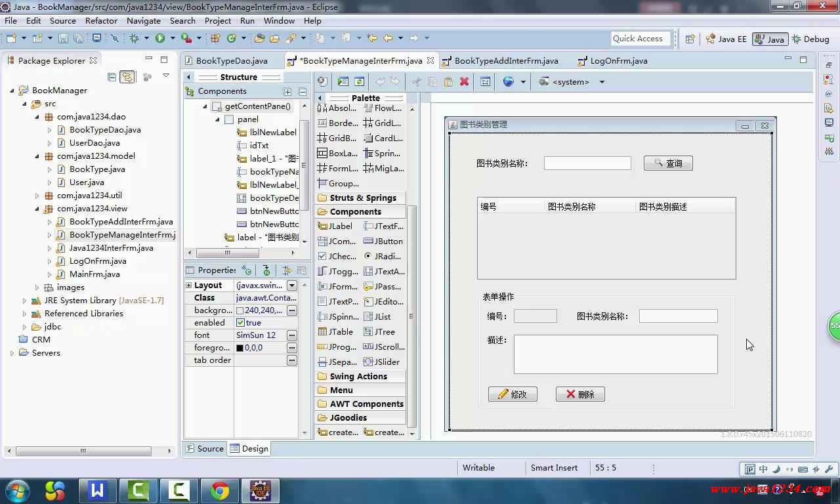840x504 pixels.
Task: Click Collapse All in the Components panel
Action: click(x=303, y=92)
